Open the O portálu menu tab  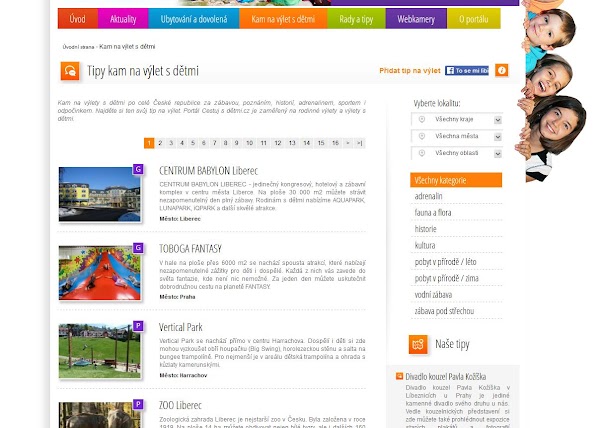(x=474, y=19)
